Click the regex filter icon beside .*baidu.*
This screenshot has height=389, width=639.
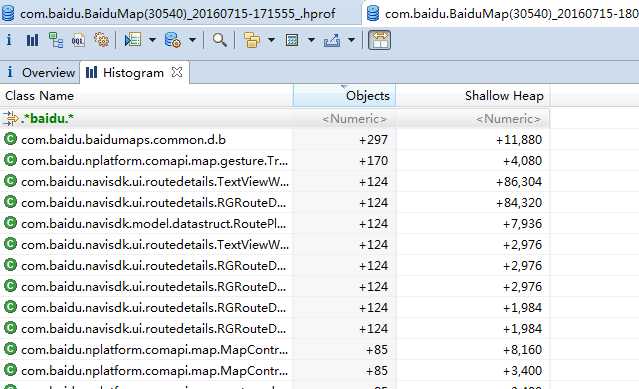coord(10,119)
